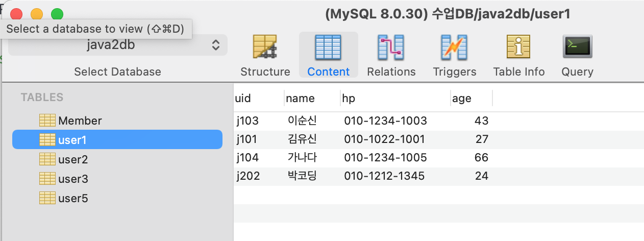Select the name cell 가나다
Screen dimensions: 644x241
point(302,158)
